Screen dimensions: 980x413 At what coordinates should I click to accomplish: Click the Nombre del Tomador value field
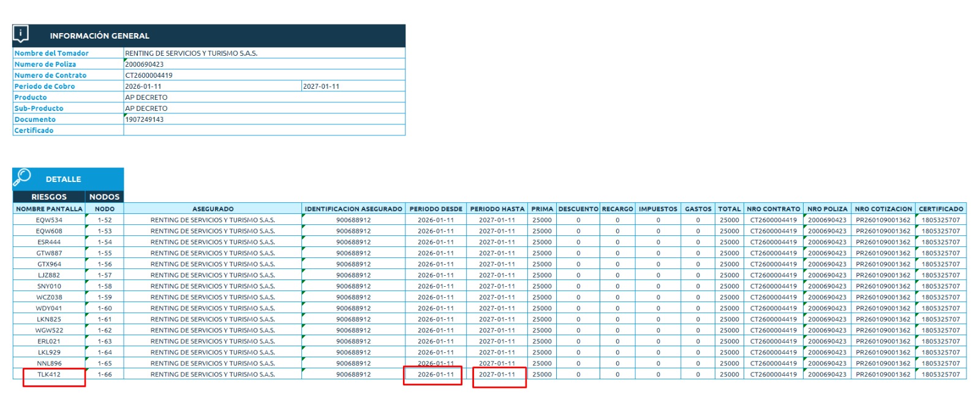(191, 53)
